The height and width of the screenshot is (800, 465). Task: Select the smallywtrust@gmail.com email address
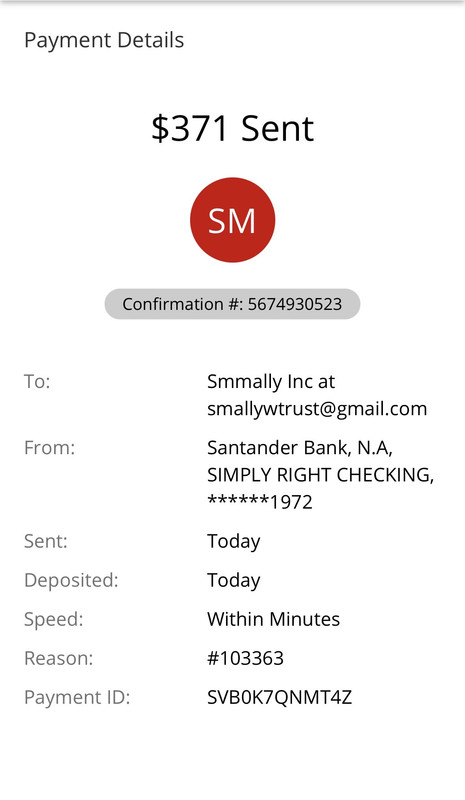317,409
